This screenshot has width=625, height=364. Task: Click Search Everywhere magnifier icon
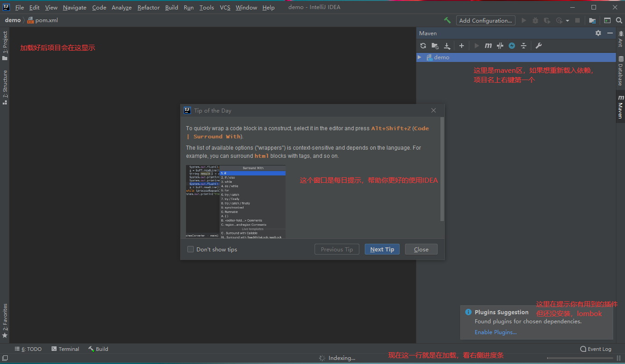pyautogui.click(x=619, y=20)
